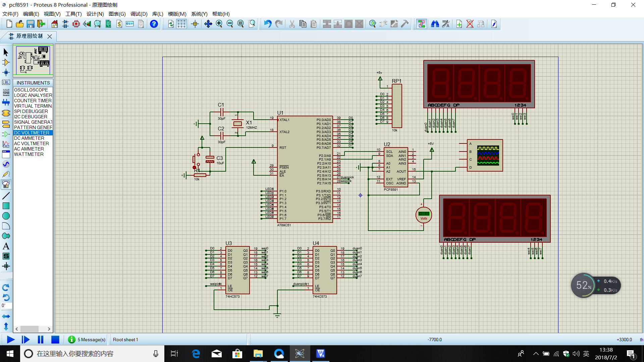Switch to the 原理图绘制 tab
This screenshot has width=644, height=362.
coord(30,36)
